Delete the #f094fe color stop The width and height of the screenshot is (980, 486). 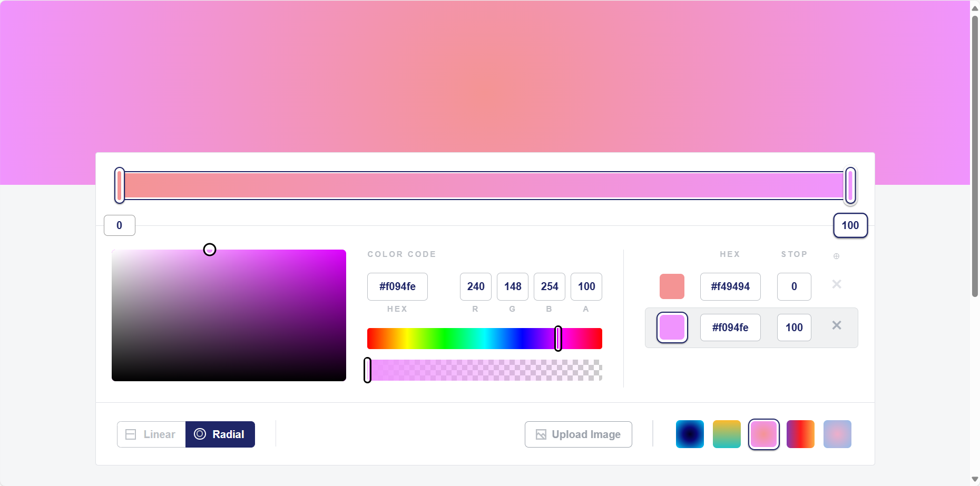click(x=837, y=325)
